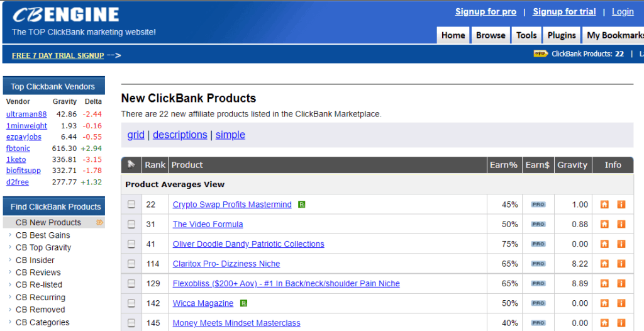Open CB Categories in sidebar
Screen dimensions: 644x331
(42, 322)
